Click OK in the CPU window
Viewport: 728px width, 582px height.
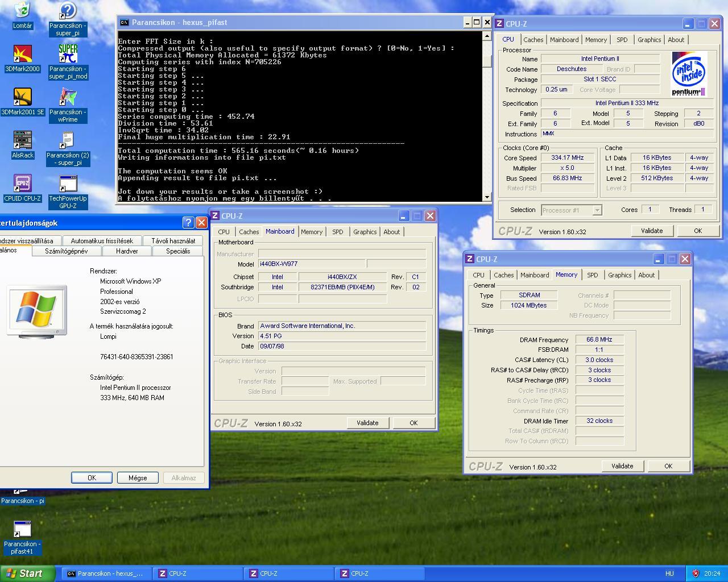click(x=698, y=231)
